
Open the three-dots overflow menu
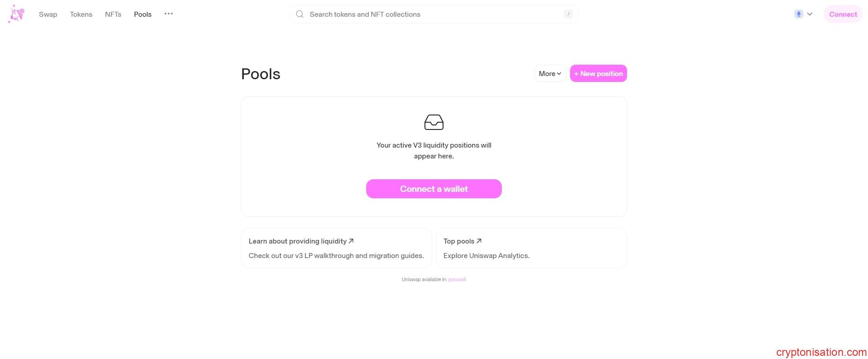coord(169,14)
